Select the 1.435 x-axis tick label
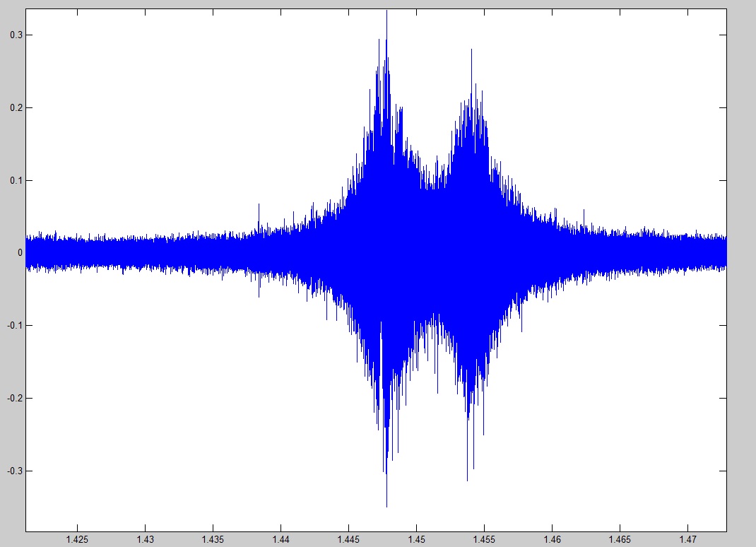 pos(213,540)
